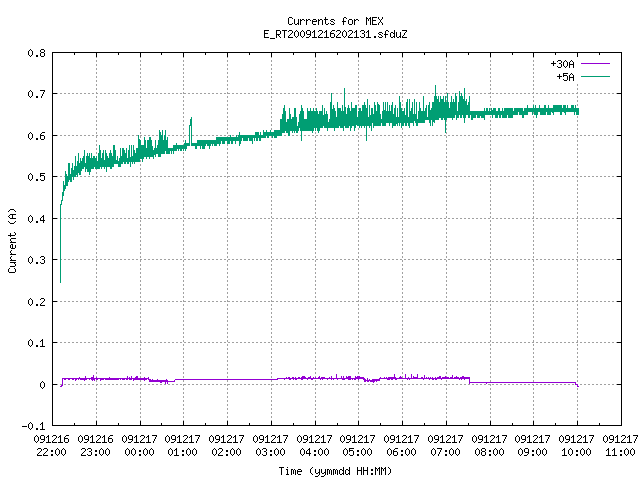Click the '+30A' legend label
Screen dimensions: 640x480
tap(562, 64)
